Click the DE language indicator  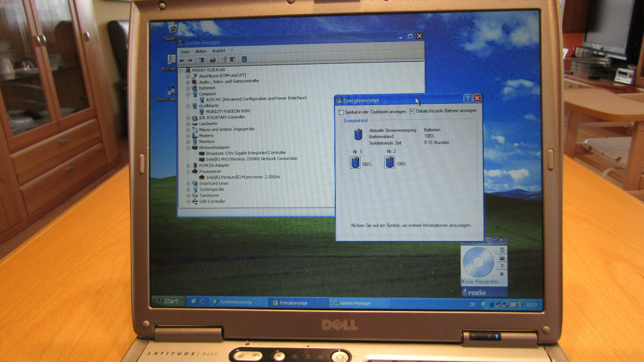472,304
